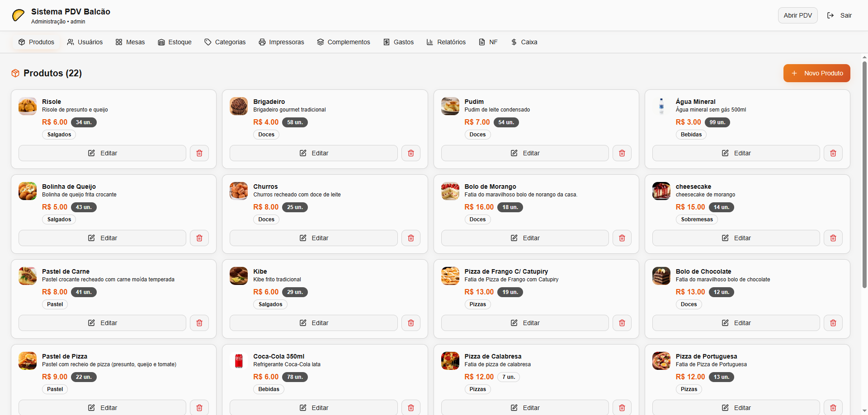Click the trash icon for Risole
Image resolution: width=868 pixels, height=415 pixels.
199,153
